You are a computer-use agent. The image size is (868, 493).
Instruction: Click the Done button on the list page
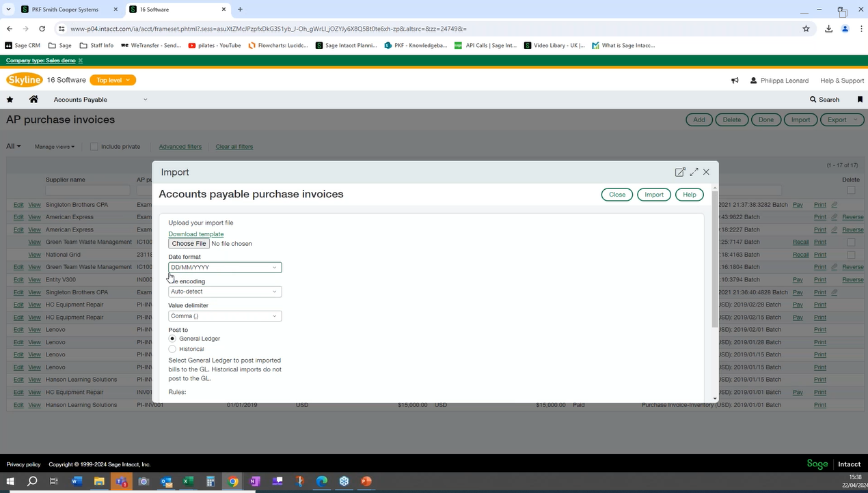pos(766,119)
